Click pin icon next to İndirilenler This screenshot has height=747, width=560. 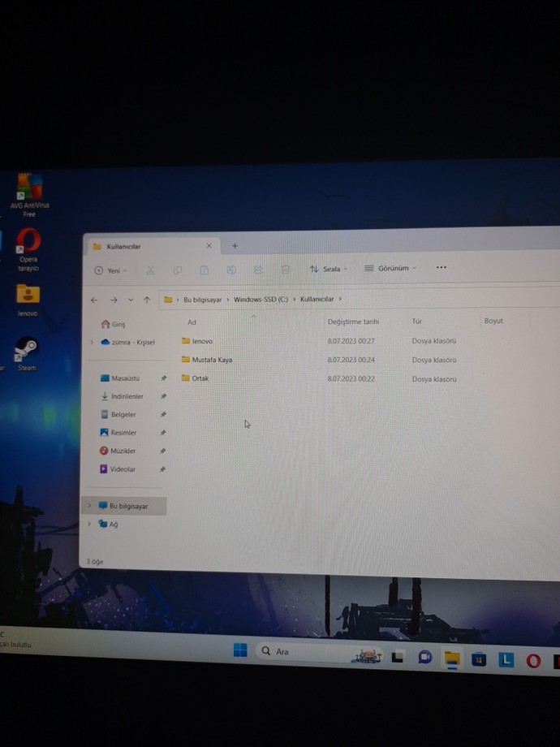point(163,396)
